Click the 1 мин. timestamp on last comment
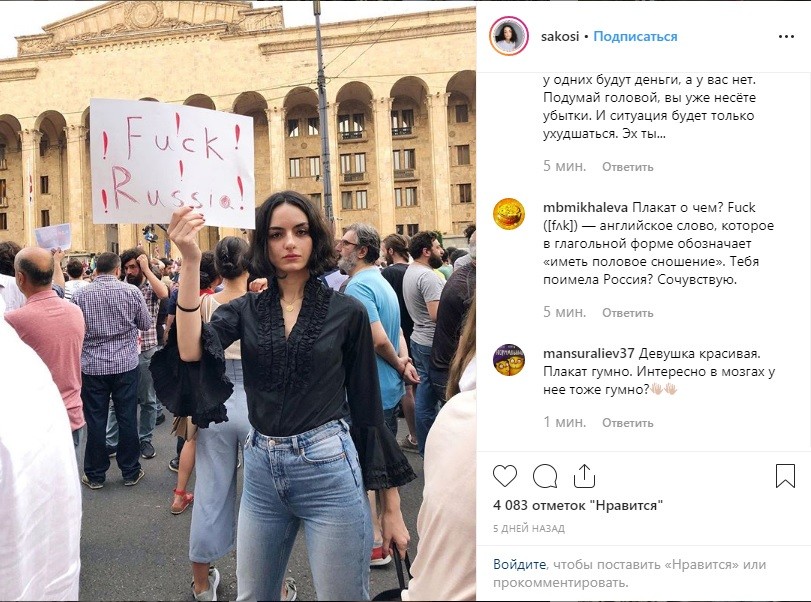This screenshot has height=602, width=811. (x=564, y=422)
